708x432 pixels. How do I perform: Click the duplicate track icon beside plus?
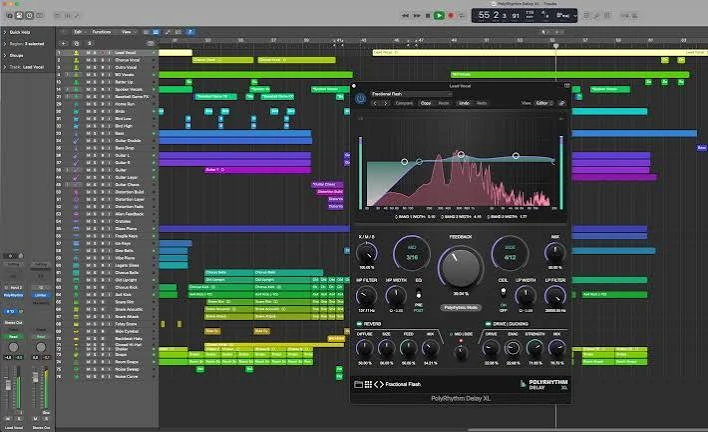[76, 43]
